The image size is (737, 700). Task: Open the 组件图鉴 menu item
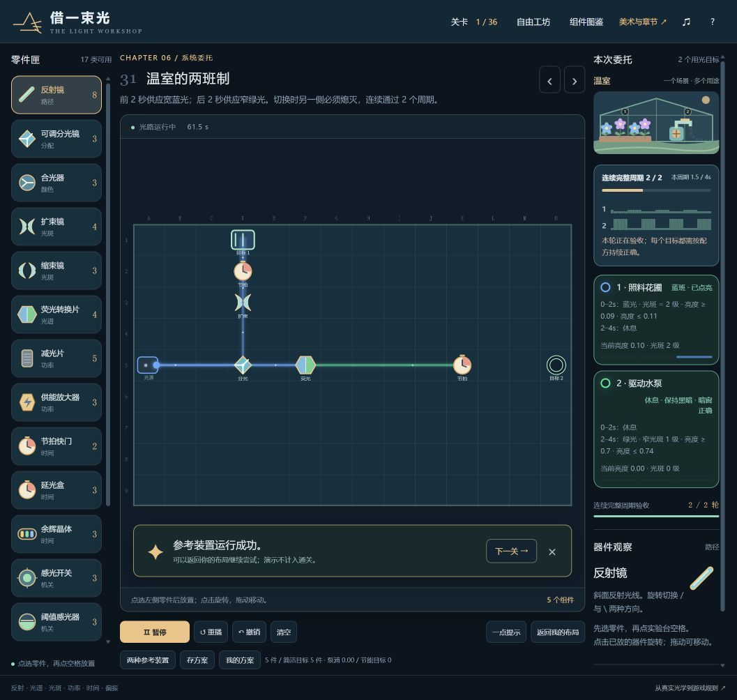point(586,22)
